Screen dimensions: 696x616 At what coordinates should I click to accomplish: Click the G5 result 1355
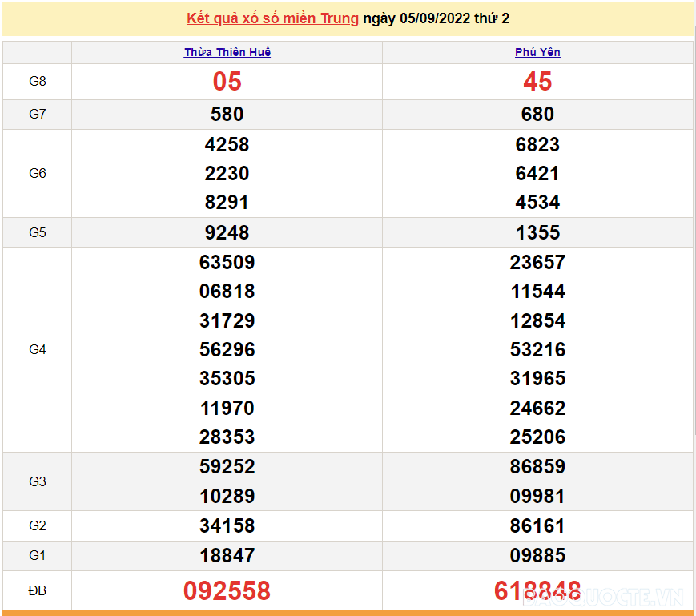(x=537, y=232)
